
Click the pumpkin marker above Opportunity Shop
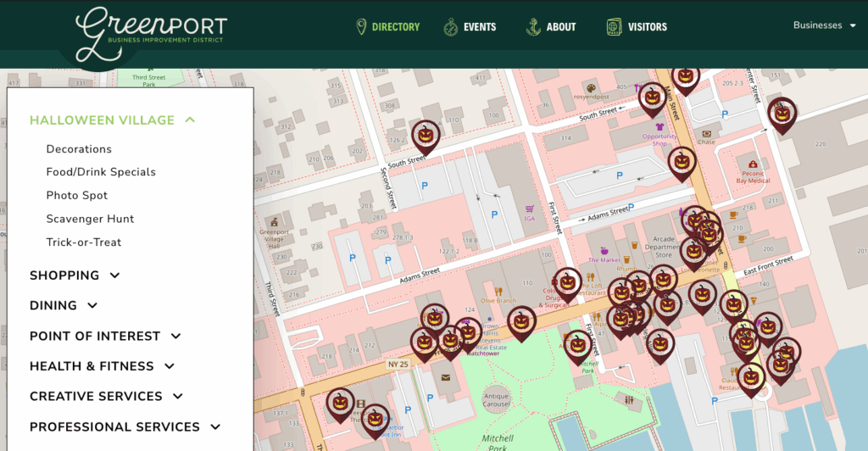point(652,97)
